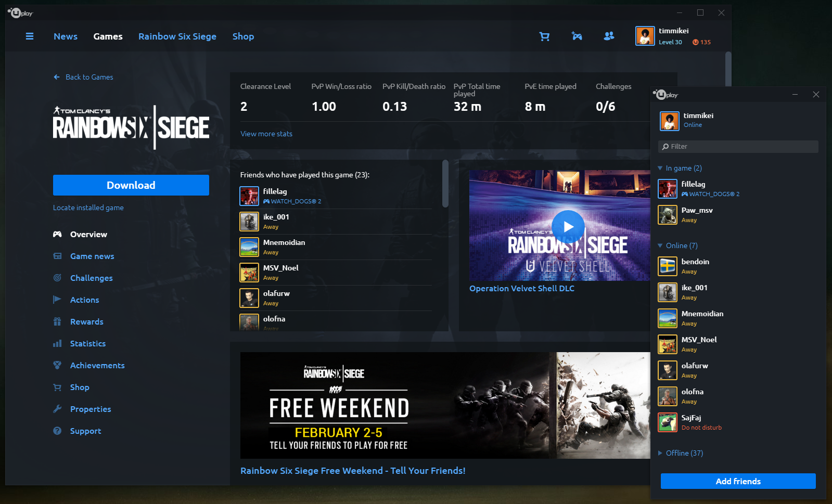Screen dimensions: 832x504
Task: Select Achievements in the game sidebar
Action: point(97,365)
